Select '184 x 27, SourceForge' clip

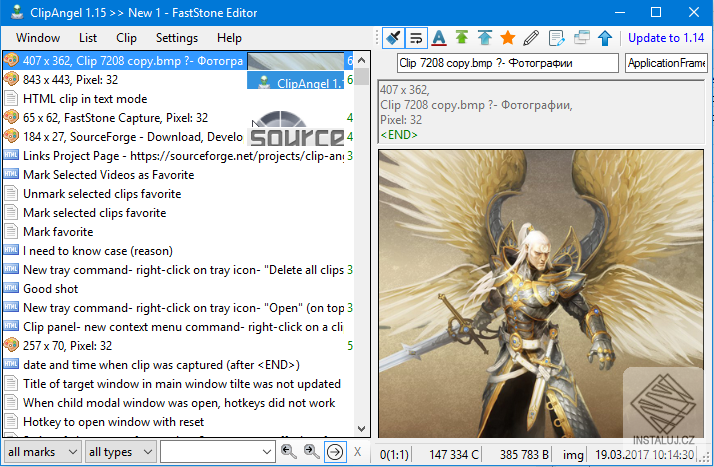(178, 137)
